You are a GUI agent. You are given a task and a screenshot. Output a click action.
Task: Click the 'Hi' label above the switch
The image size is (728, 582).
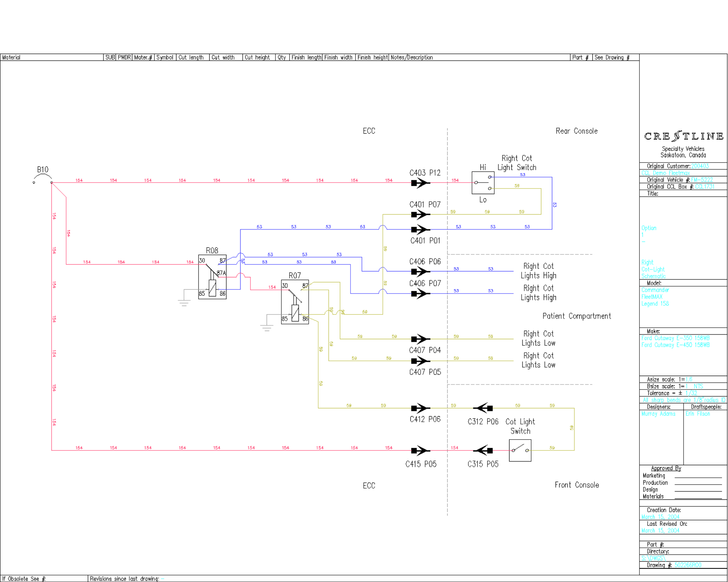[x=483, y=167]
